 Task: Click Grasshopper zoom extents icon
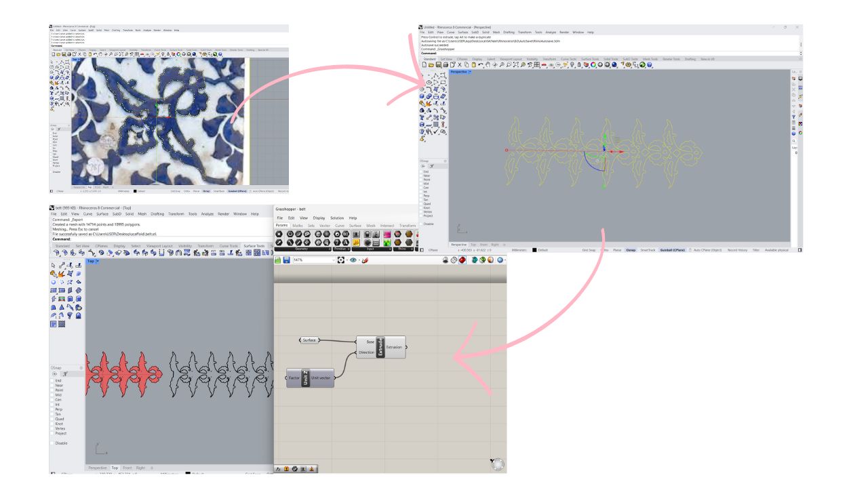341,260
